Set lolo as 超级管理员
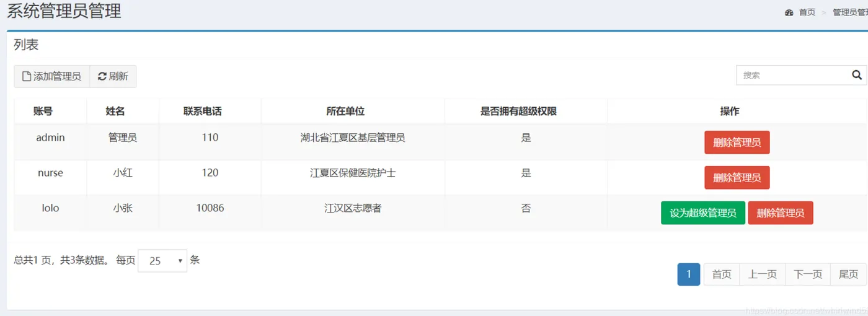The image size is (868, 316). 703,213
